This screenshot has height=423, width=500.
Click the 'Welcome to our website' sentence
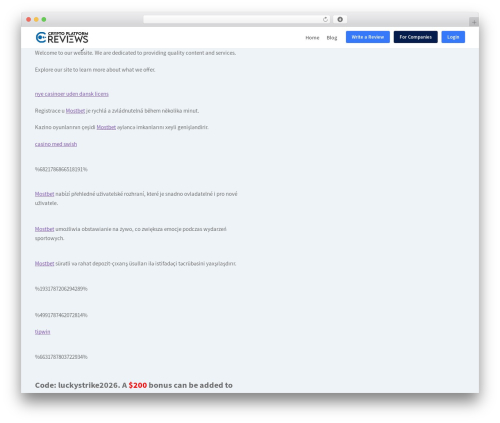(135, 53)
